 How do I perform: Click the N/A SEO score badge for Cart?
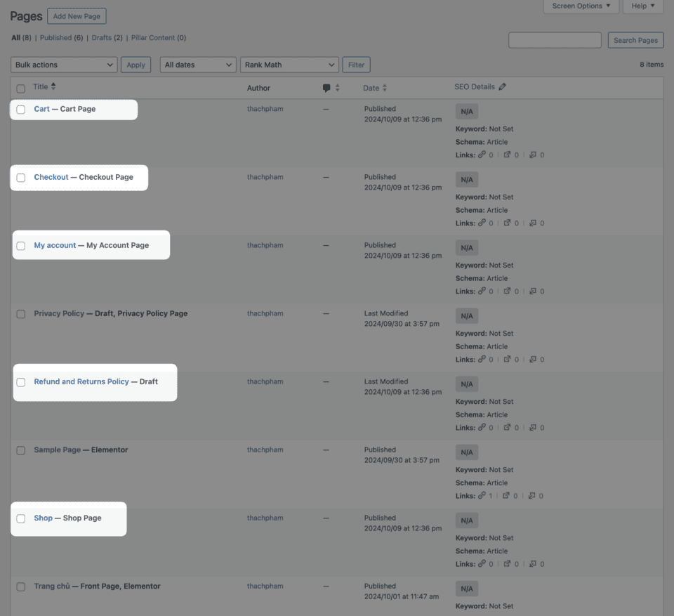click(467, 112)
